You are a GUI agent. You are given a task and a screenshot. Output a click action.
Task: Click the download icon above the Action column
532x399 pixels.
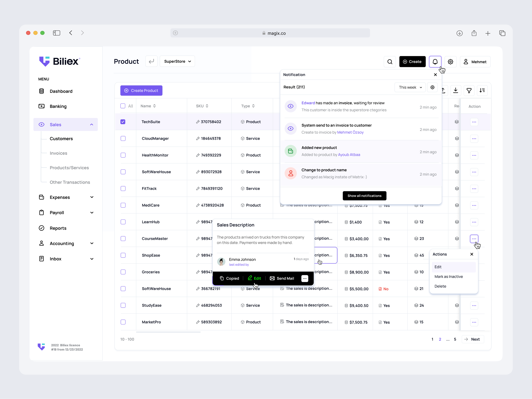point(456,90)
